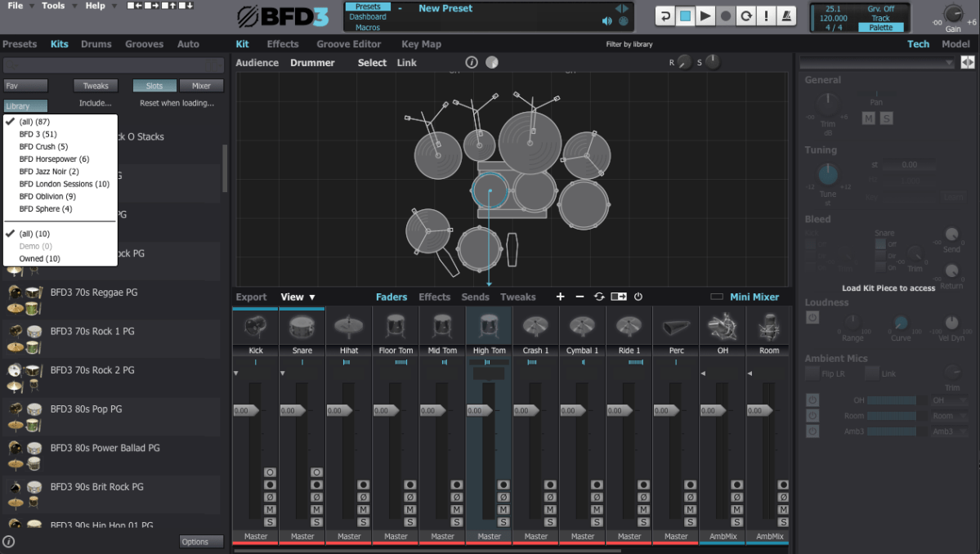Mute the Kick channel
This screenshot has width=980, height=554.
point(270,510)
